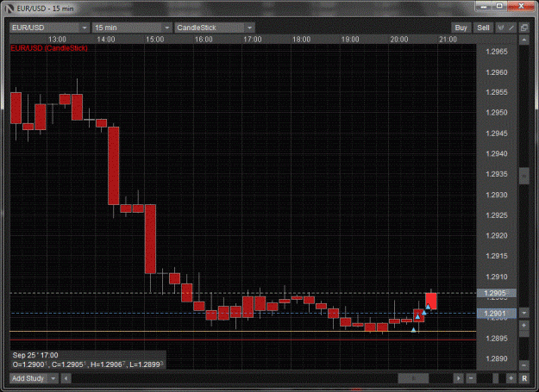This screenshot has height=392, width=539.
Task: Click the 1.2901 blue price label marker
Action: [497, 313]
